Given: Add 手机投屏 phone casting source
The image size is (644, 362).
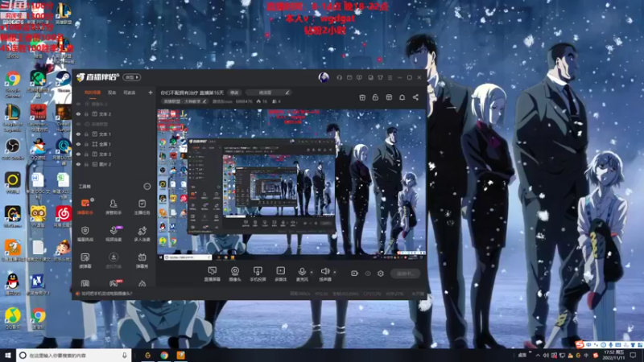Looking at the screenshot, I should (258, 274).
